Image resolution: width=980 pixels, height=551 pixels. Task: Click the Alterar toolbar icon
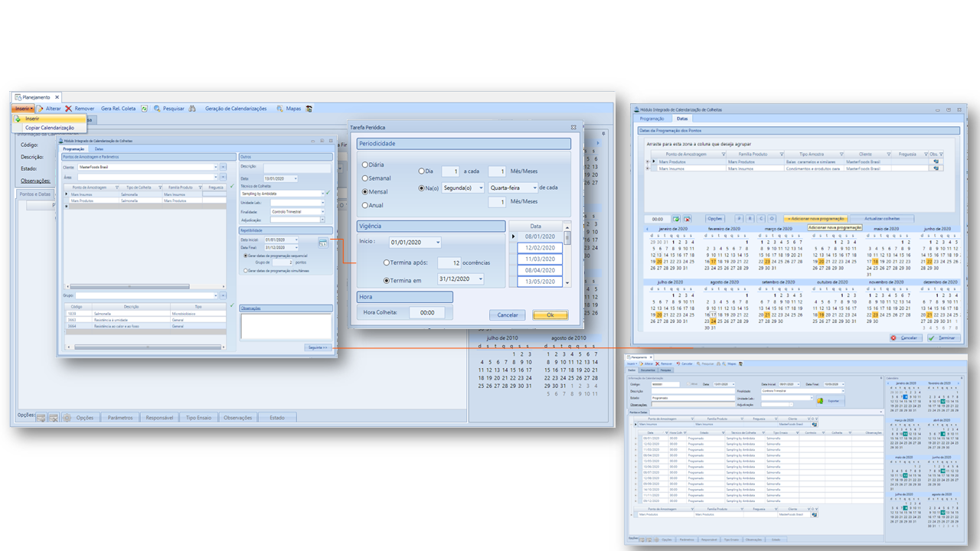(x=39, y=109)
